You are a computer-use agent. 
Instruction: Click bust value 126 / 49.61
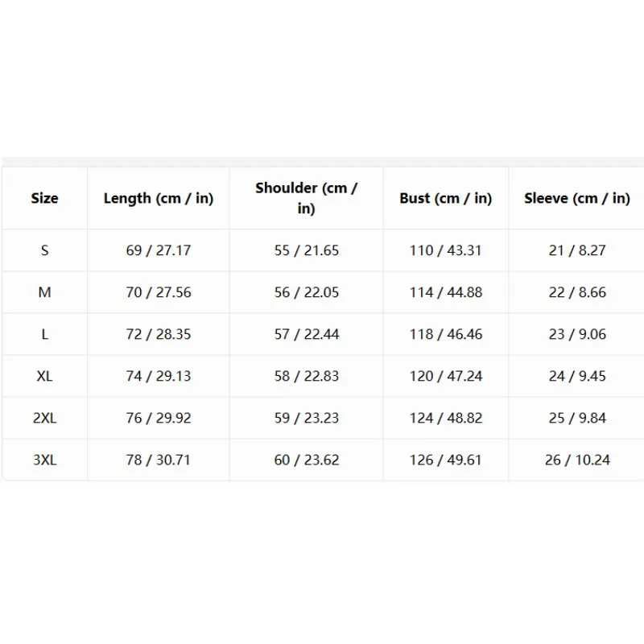[446, 460]
